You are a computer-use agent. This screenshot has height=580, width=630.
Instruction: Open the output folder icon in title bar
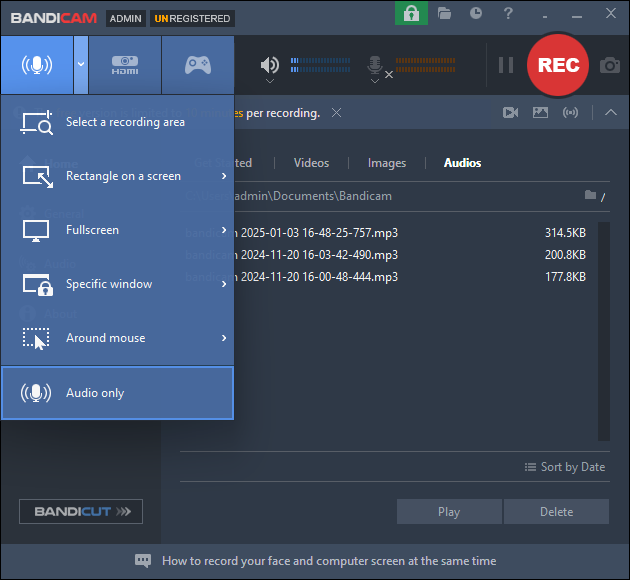click(x=444, y=14)
